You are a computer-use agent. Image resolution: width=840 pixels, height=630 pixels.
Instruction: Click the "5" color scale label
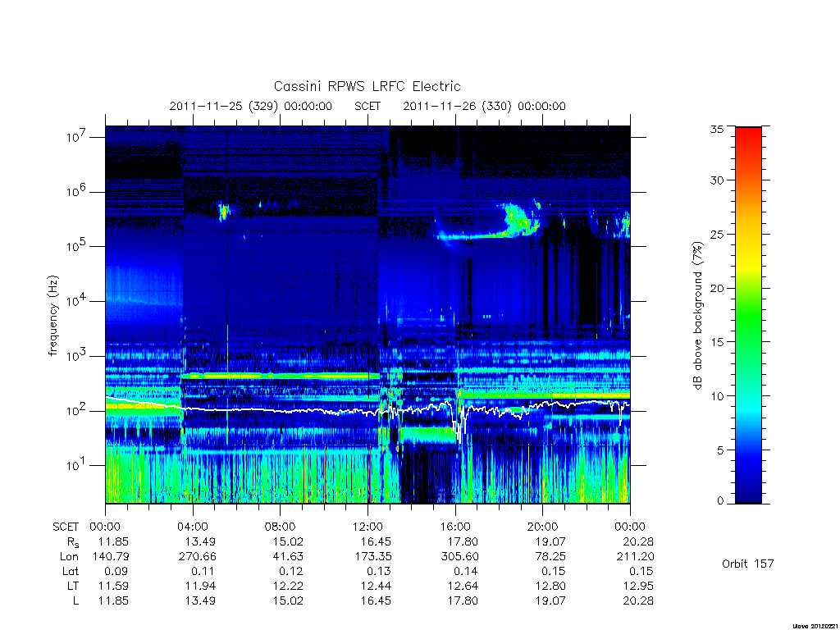point(720,450)
